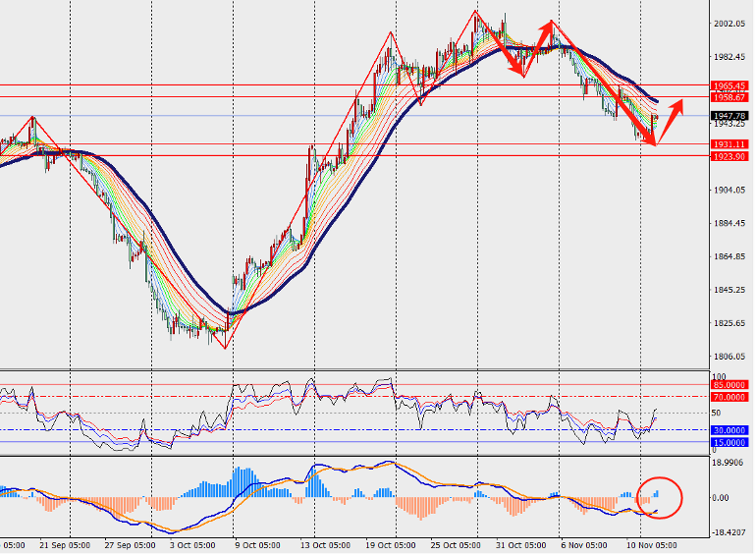
Task: Click the 1825.65 price axis label
Action: click(729, 323)
